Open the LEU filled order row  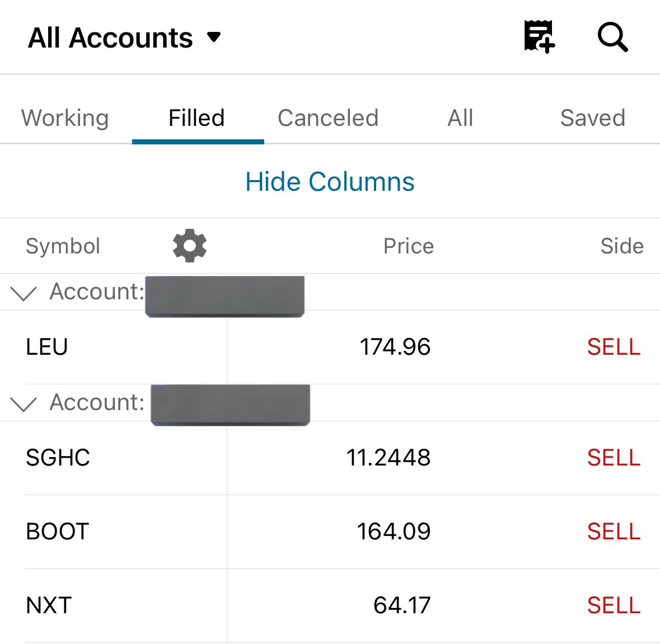coord(330,347)
